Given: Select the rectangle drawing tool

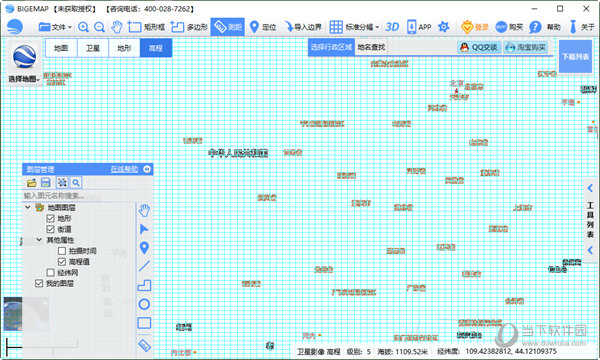Looking at the screenshot, I should [x=144, y=323].
